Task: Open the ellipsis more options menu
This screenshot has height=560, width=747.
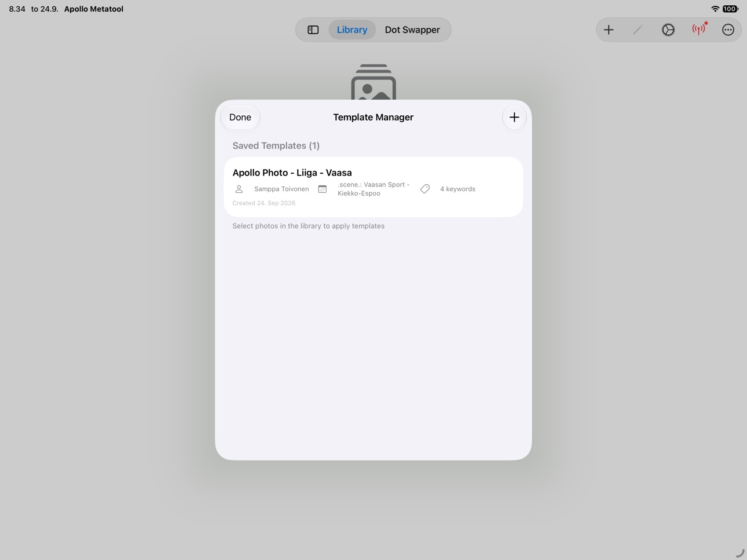Action: pyautogui.click(x=728, y=30)
